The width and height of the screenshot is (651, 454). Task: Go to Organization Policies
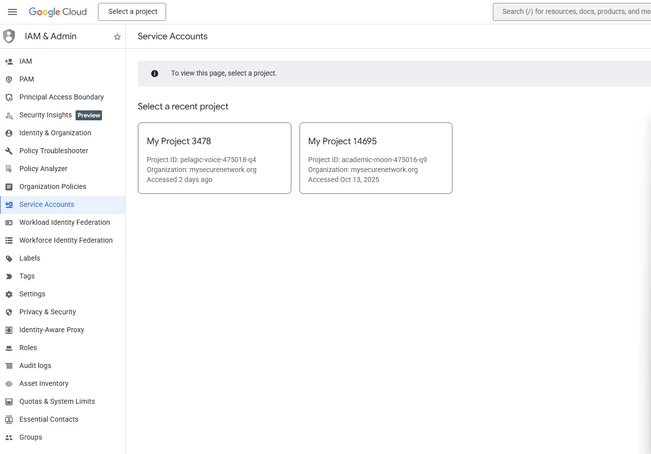[x=63, y=187]
